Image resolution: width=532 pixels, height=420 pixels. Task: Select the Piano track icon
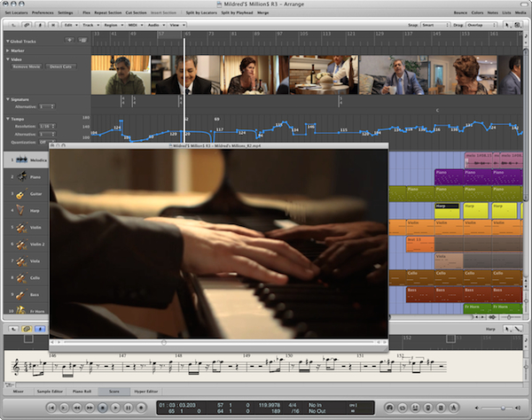[x=22, y=176]
